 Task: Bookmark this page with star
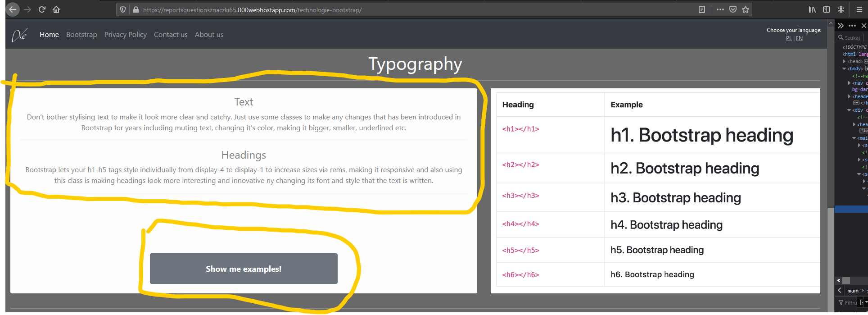(x=746, y=9)
